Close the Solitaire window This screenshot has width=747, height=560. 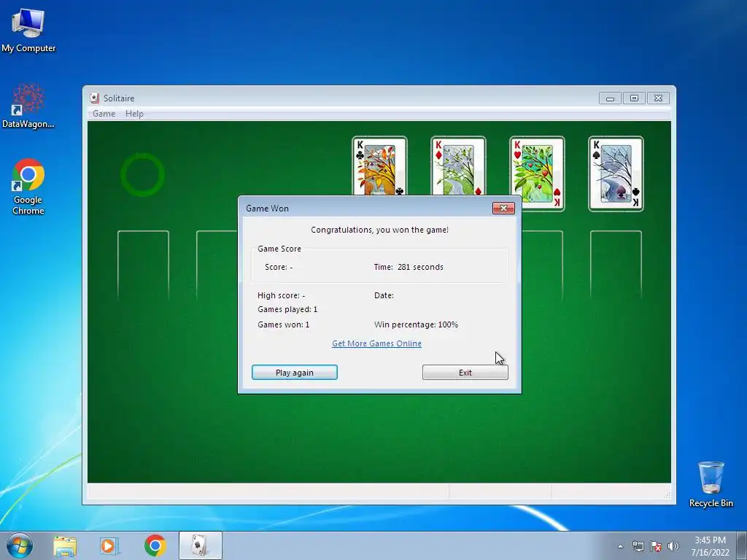click(658, 98)
